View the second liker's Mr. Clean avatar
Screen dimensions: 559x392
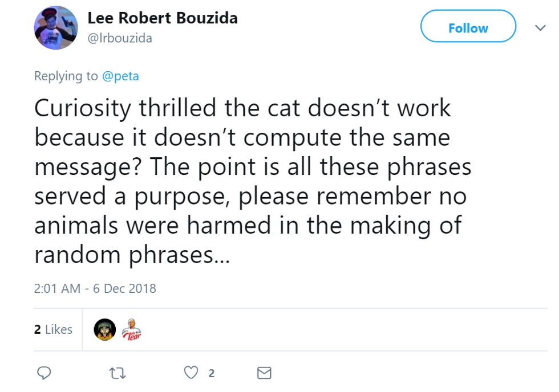point(131,329)
